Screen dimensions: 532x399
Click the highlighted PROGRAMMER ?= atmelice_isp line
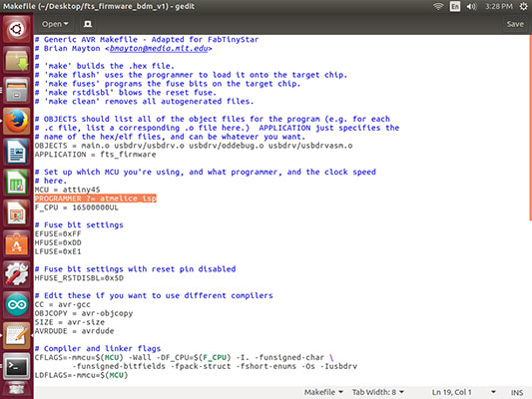[x=96, y=199]
